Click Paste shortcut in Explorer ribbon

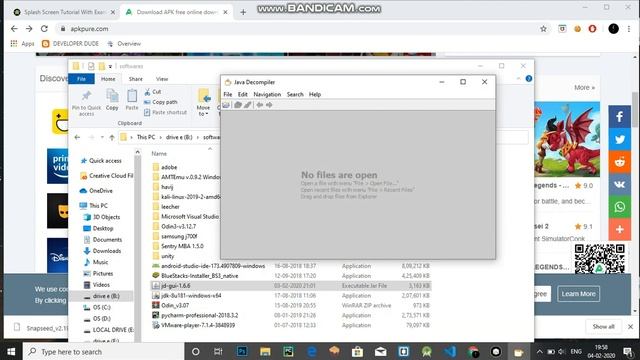coord(165,112)
